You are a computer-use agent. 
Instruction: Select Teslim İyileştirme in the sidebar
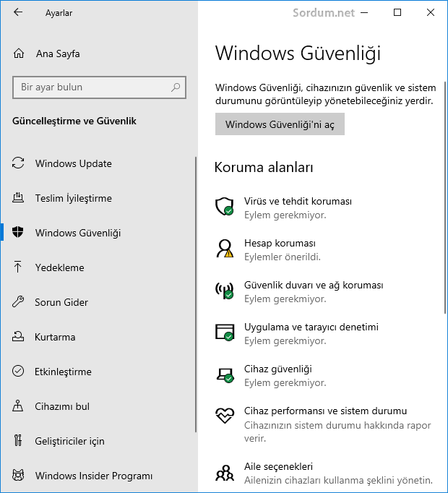pos(73,198)
